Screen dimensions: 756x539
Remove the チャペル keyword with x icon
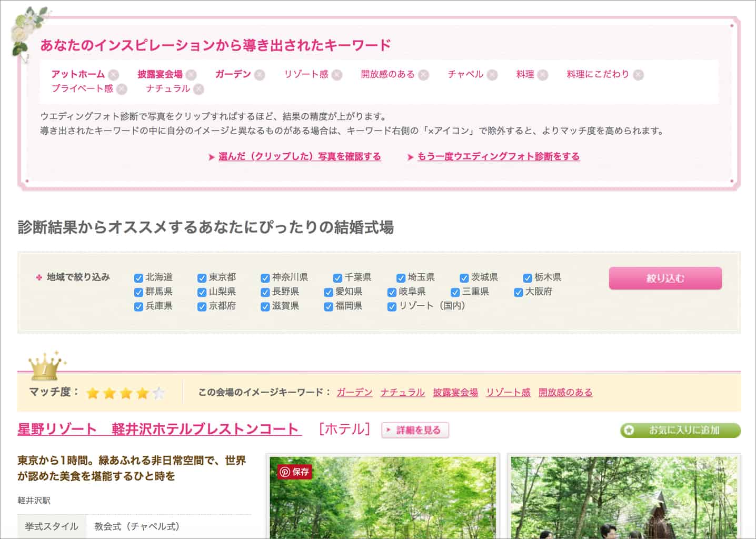pyautogui.click(x=492, y=75)
